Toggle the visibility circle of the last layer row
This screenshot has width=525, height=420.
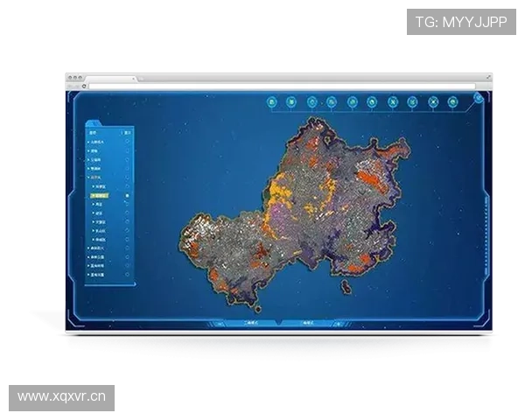point(127,274)
